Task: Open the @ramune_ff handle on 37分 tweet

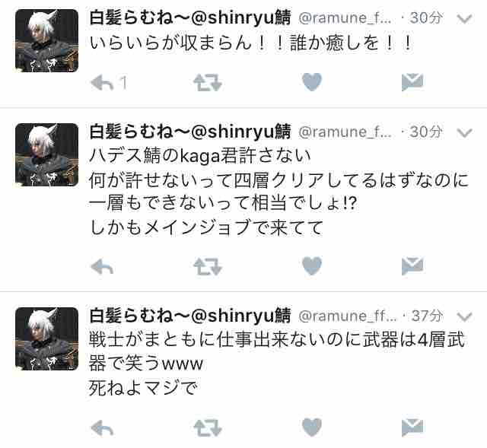Action: 348,316
